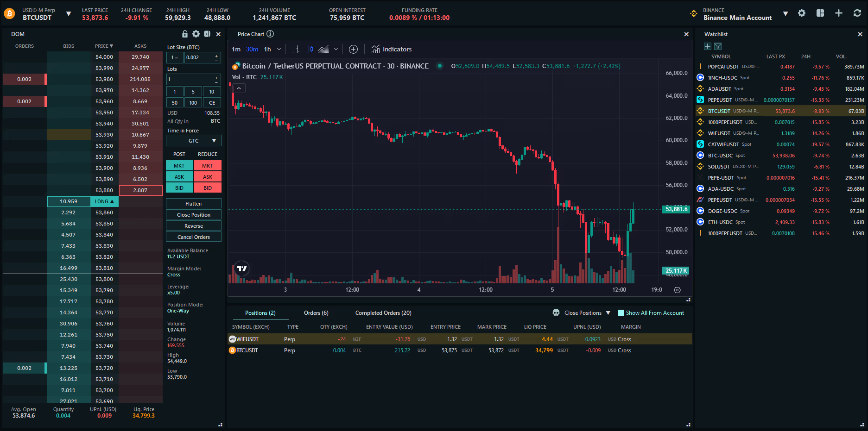Click REDUCE MKT sell button
The height and width of the screenshot is (431, 868).
208,166
